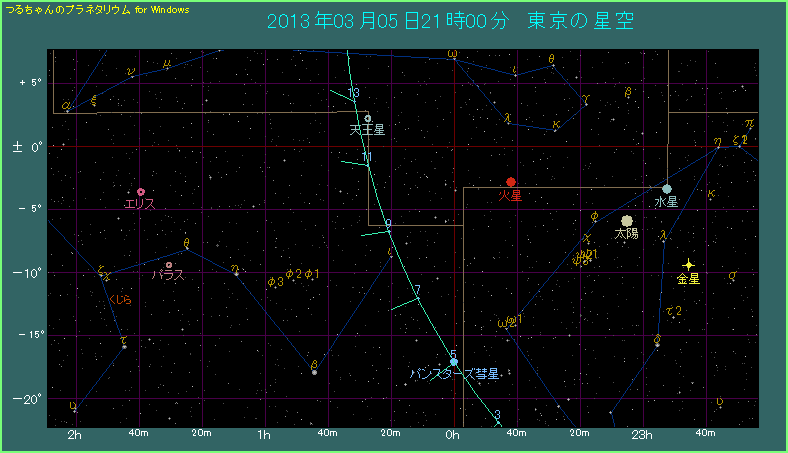Click the ±0° declination label
Viewport: 788px width, 453px height.
coord(25,146)
